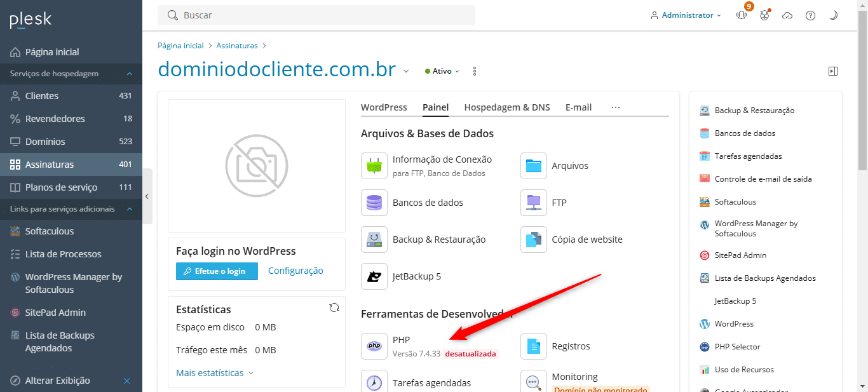
Task: Click the website screenshot placeholder thumbnail
Action: [257, 166]
